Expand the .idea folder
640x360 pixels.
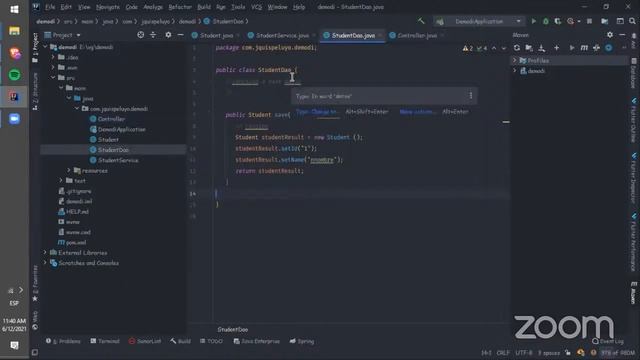(53, 57)
